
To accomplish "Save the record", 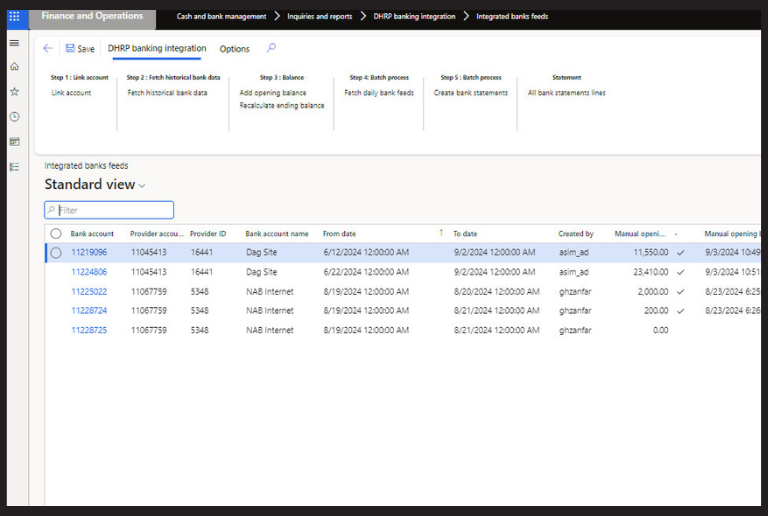I will (80, 48).
